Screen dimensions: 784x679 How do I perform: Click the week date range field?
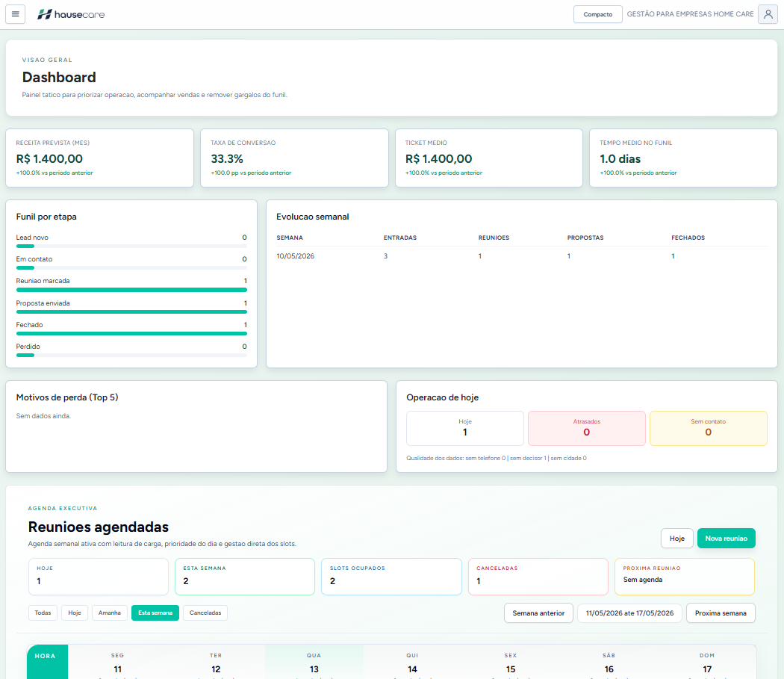629,613
